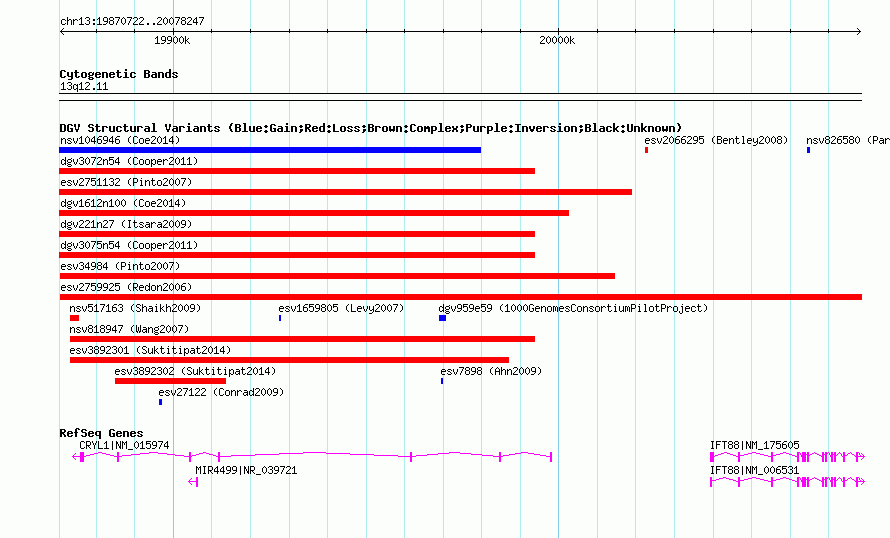The image size is (890, 538).
Task: Click the DGV Structural Variants track title
Action: (370, 128)
